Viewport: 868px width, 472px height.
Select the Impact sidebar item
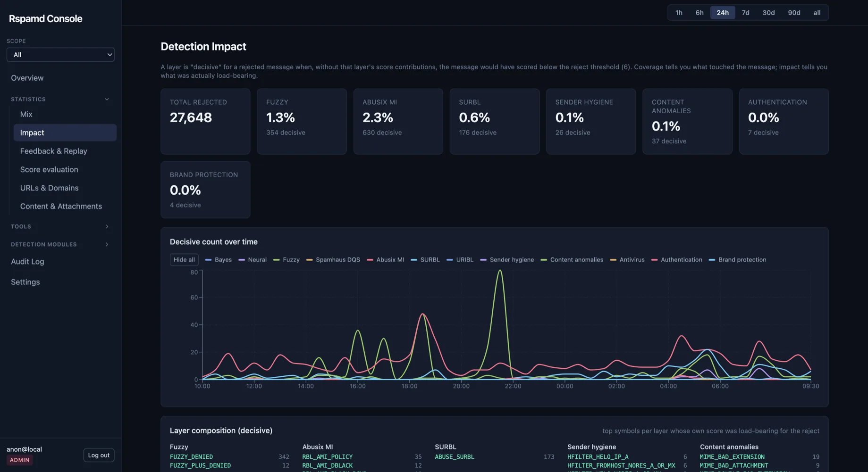(65, 133)
